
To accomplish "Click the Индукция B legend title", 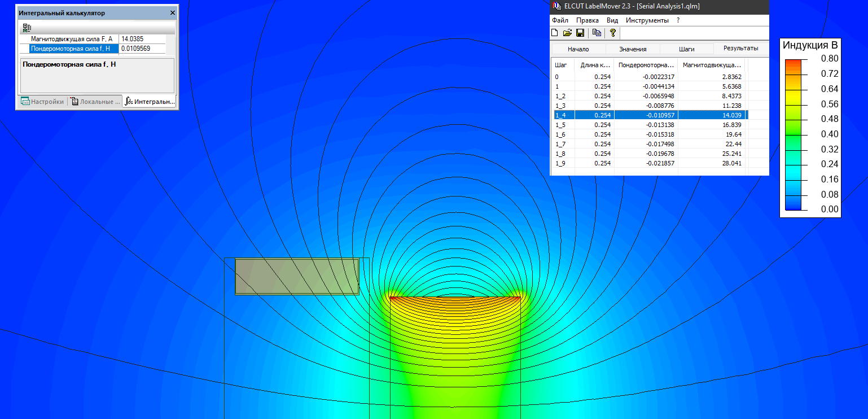I will pyautogui.click(x=810, y=46).
